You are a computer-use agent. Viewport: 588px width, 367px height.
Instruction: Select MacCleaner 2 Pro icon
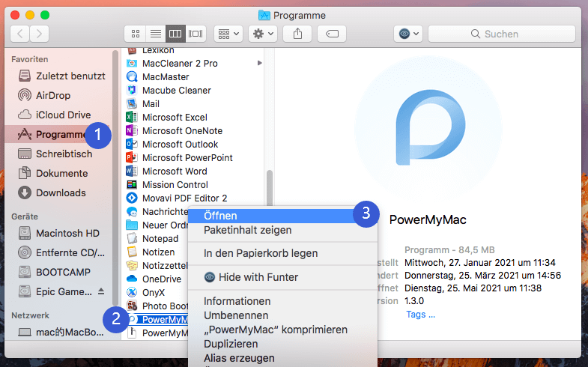(132, 64)
